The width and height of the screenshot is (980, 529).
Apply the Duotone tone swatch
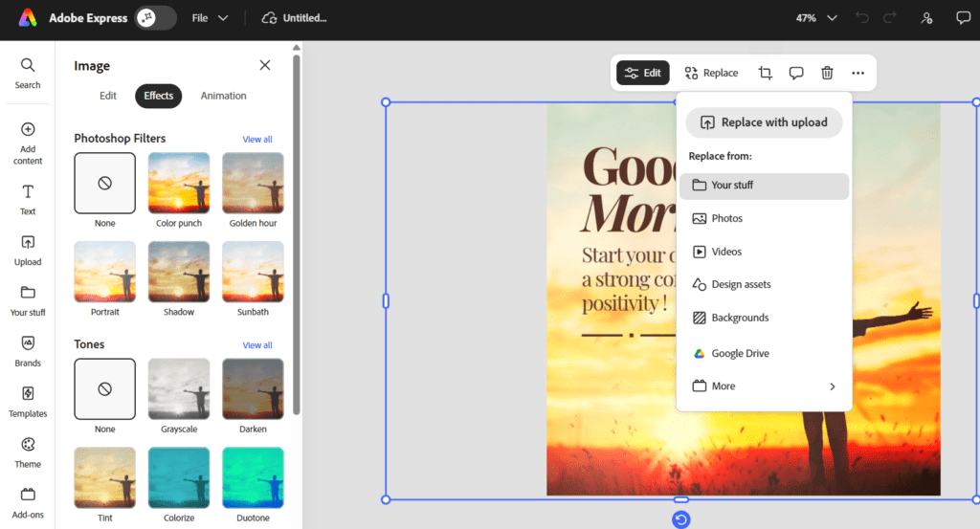pos(253,477)
